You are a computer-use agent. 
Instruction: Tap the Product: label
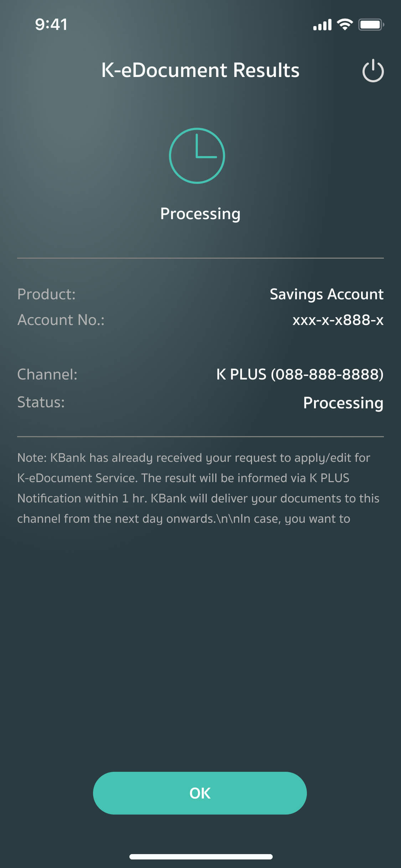47,294
